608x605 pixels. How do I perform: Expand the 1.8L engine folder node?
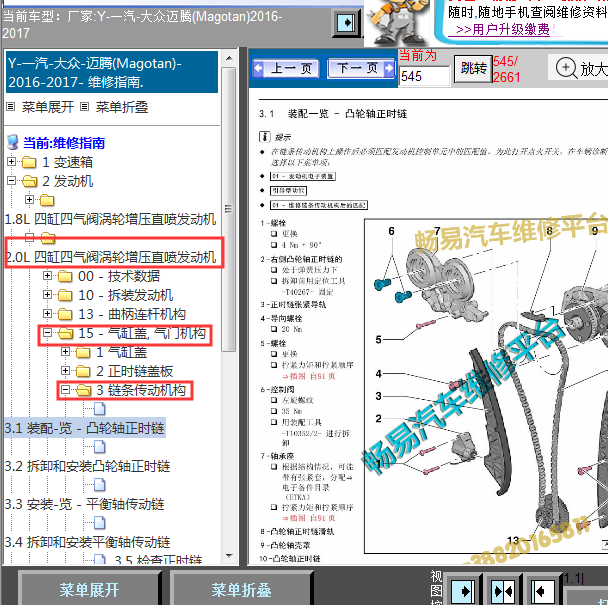(29, 199)
